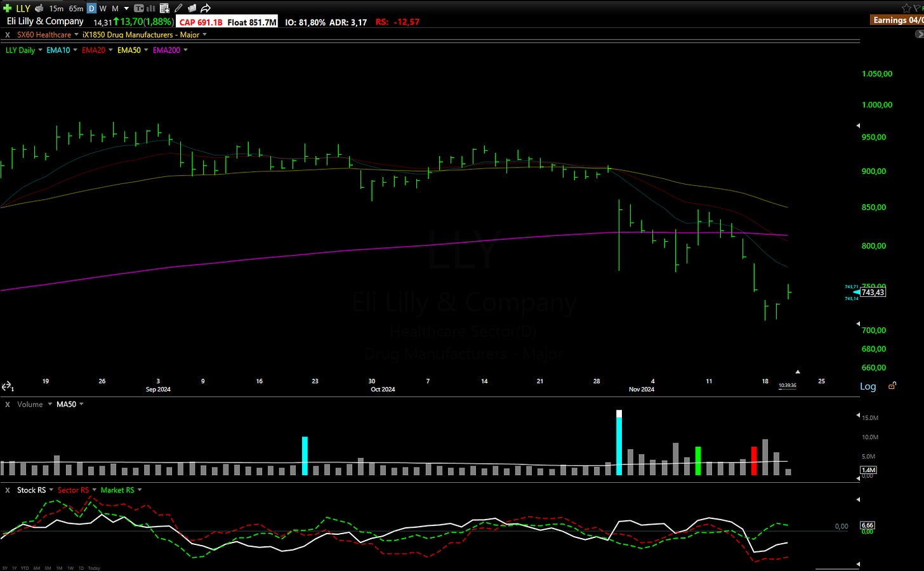Click the Oct 2024 date axis label

383,390
